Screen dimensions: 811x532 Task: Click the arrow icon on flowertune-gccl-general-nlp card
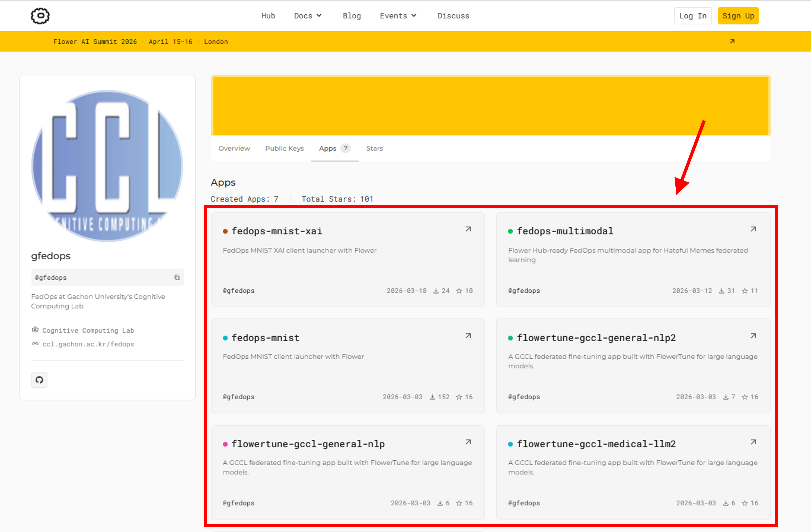[x=468, y=442]
